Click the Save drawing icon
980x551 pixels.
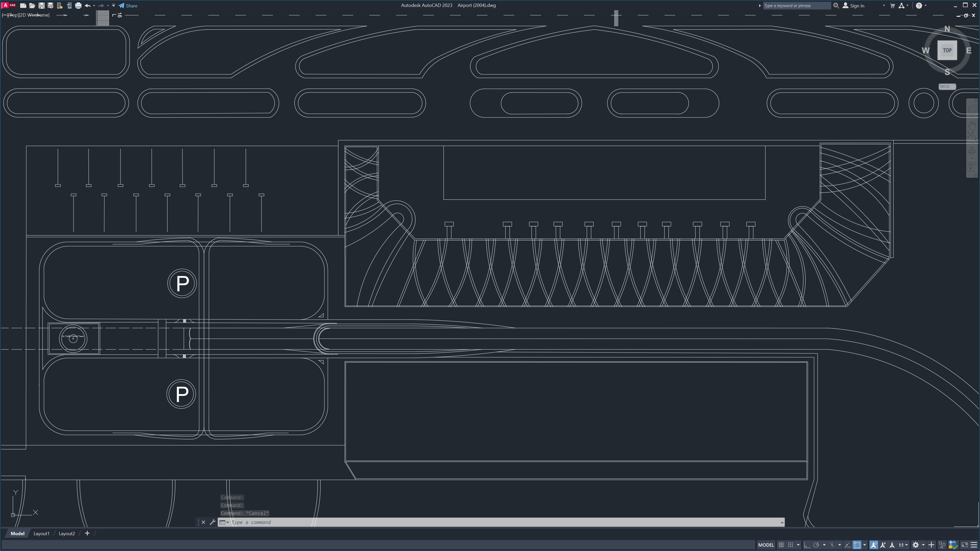coord(41,6)
